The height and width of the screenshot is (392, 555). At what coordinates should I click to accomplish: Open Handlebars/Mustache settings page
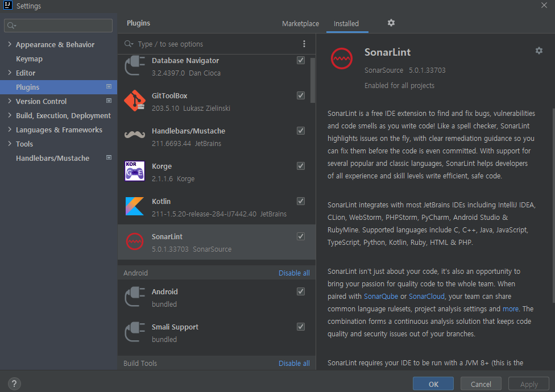coord(52,158)
